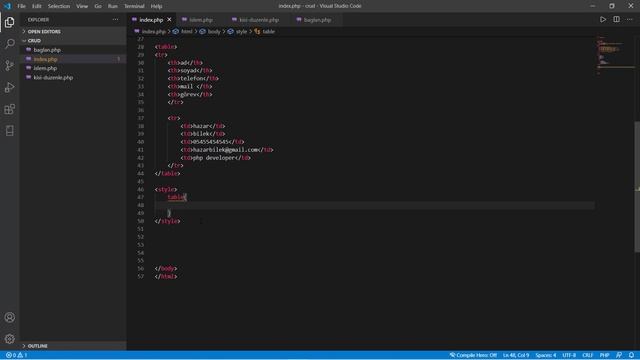Click the style breadcrumb
640x360 pixels.
pos(241,31)
